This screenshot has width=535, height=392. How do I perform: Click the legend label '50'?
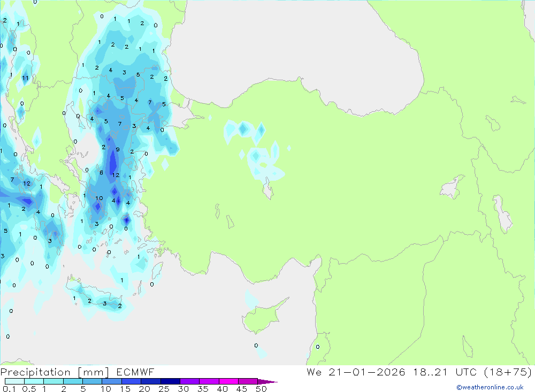coord(261,389)
